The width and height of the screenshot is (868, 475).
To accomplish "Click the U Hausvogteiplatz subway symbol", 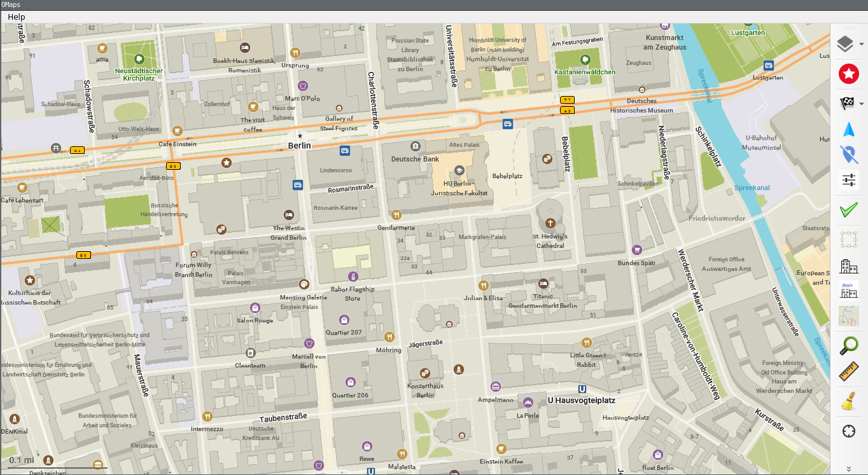I will tap(582, 389).
